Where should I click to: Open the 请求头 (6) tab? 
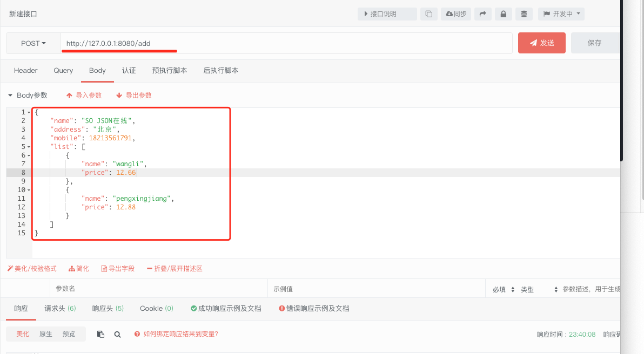coord(59,308)
